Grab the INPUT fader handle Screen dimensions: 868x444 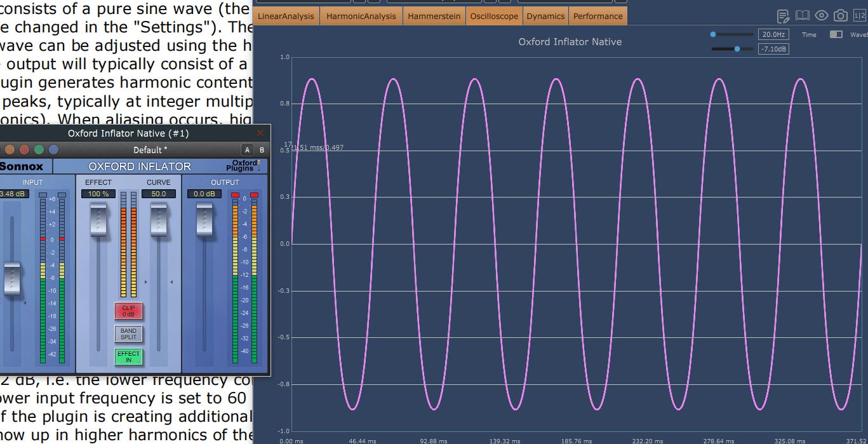click(x=12, y=278)
